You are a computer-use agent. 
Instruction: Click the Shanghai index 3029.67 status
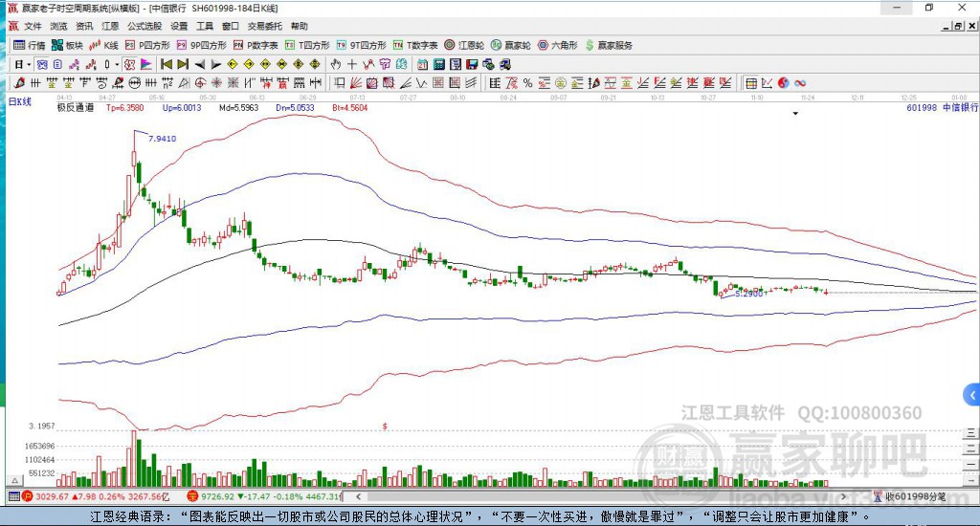(96, 496)
